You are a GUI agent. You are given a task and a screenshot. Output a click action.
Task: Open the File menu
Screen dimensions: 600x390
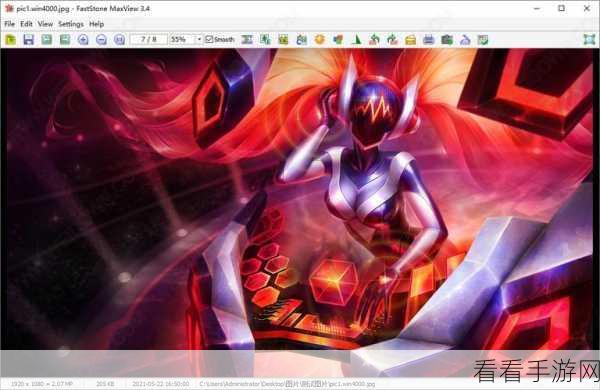(10, 24)
